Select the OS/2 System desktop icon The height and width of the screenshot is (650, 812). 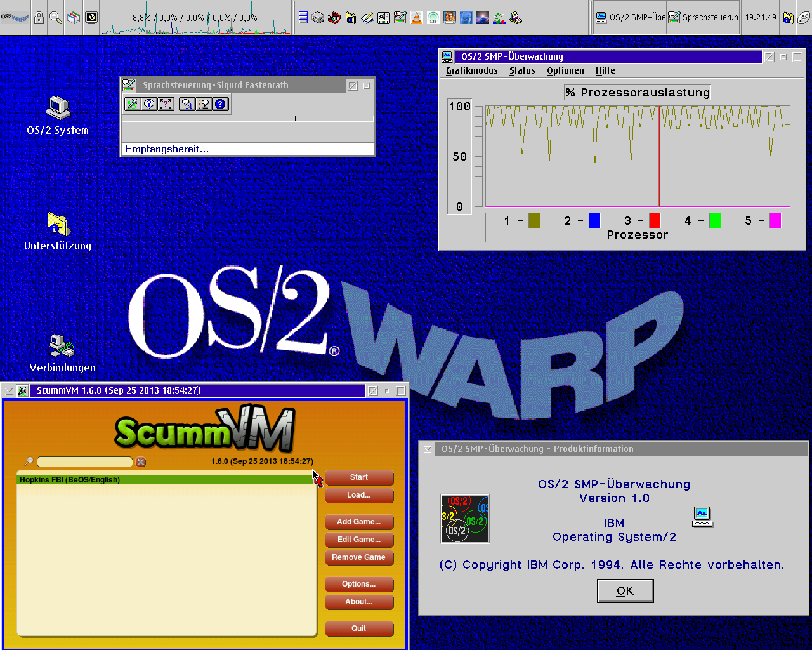(x=58, y=116)
